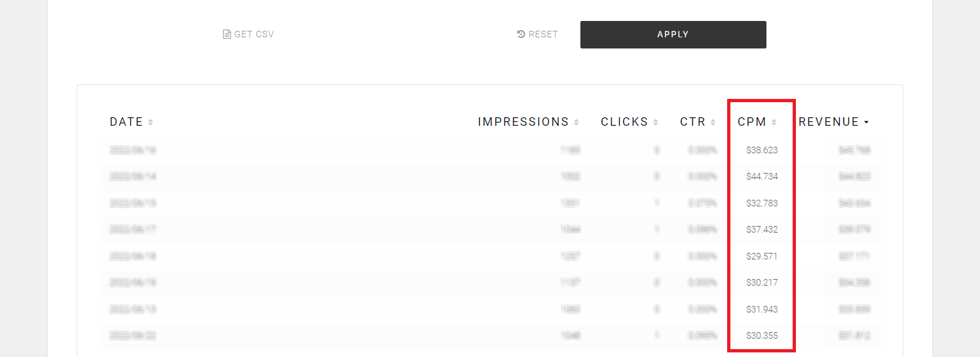The height and width of the screenshot is (357, 980).
Task: Sort table by CTR header
Action: (693, 122)
